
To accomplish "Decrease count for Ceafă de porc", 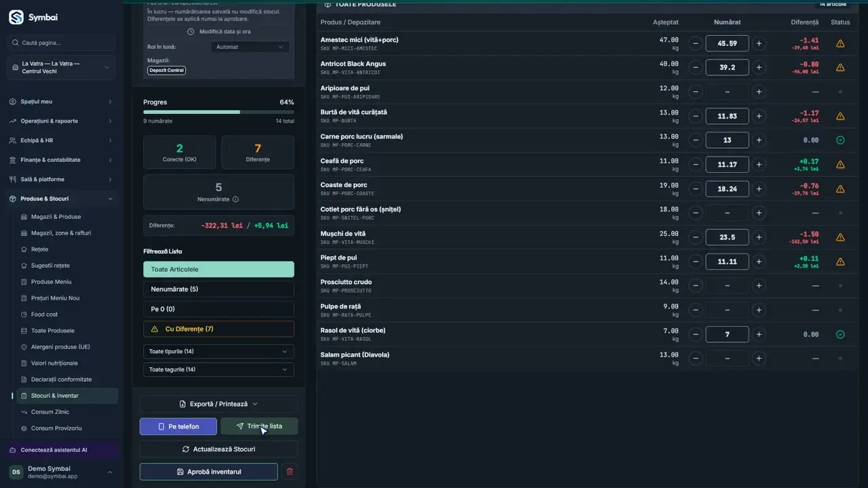I will (695, 164).
